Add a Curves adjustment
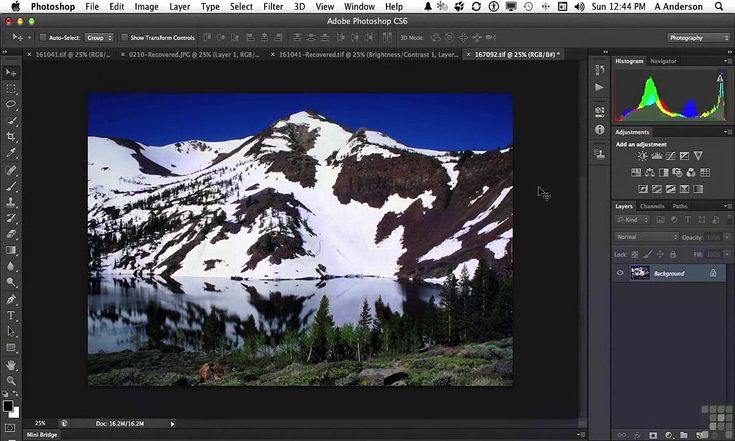The width and height of the screenshot is (735, 441). (671, 156)
